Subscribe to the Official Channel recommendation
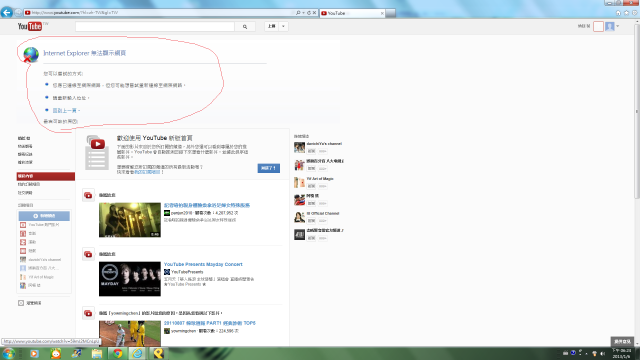This screenshot has width=640, height=360. tap(311, 221)
